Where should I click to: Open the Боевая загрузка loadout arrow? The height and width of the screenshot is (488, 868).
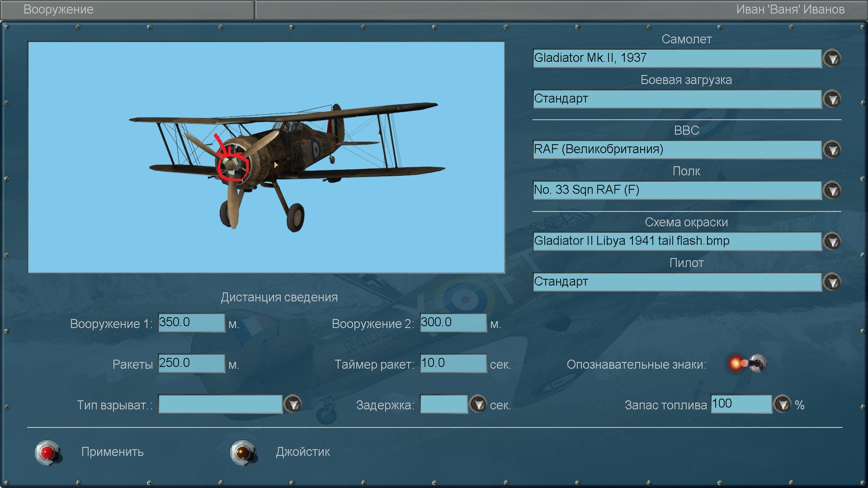pos(832,99)
